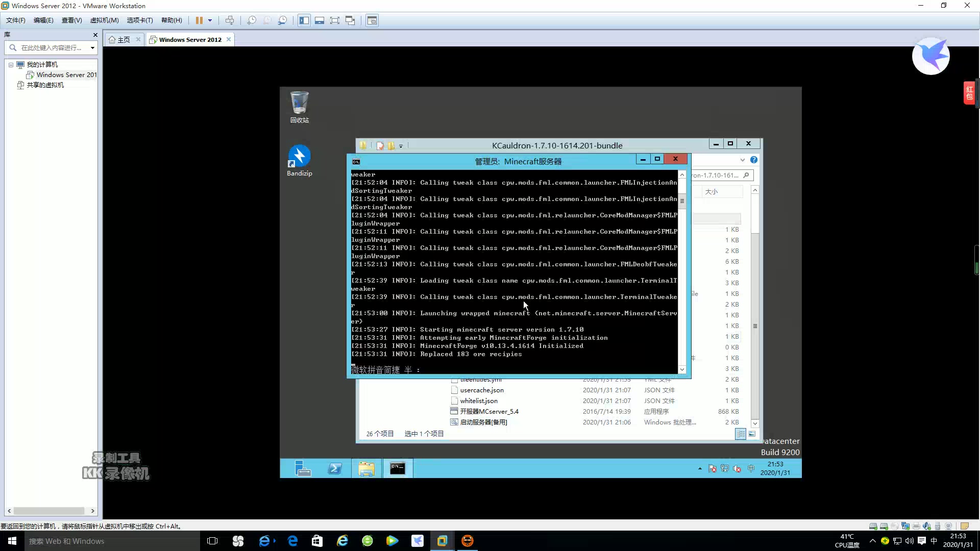
Task: Switch to the 主页 tab
Action: pyautogui.click(x=120, y=40)
